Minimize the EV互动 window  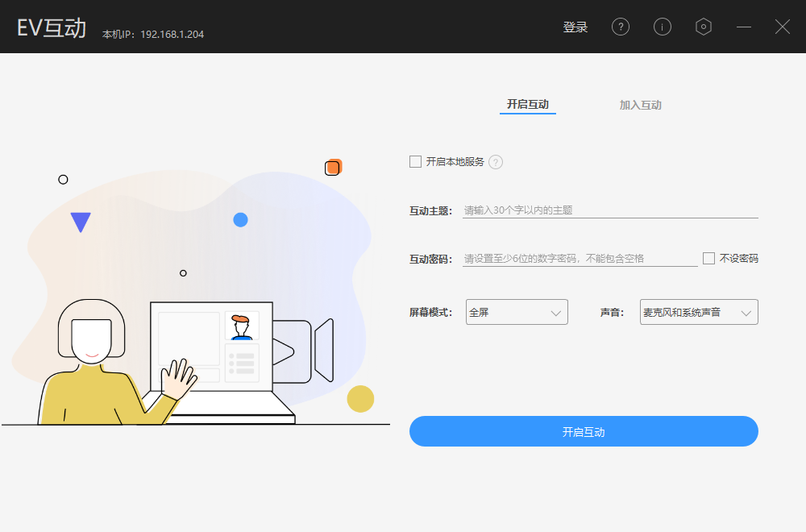coord(744,27)
